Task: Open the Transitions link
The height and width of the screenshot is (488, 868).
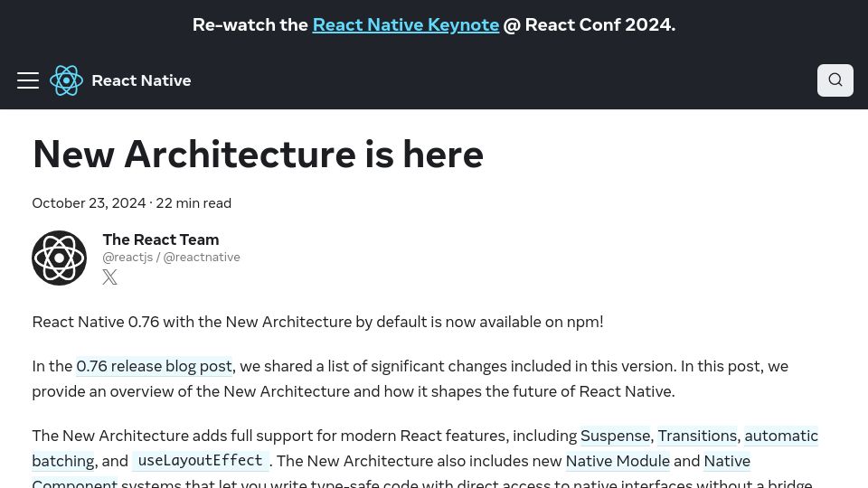Action: [x=697, y=436]
